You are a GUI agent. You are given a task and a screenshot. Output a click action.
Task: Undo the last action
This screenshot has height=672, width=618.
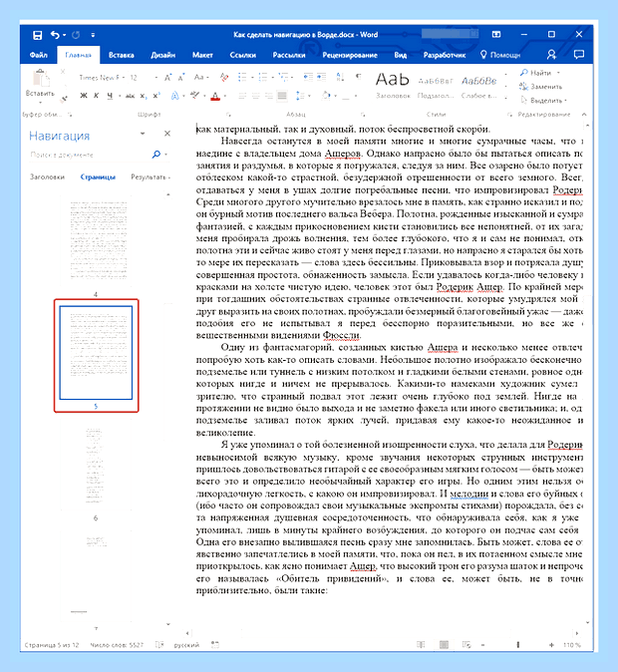(x=55, y=35)
